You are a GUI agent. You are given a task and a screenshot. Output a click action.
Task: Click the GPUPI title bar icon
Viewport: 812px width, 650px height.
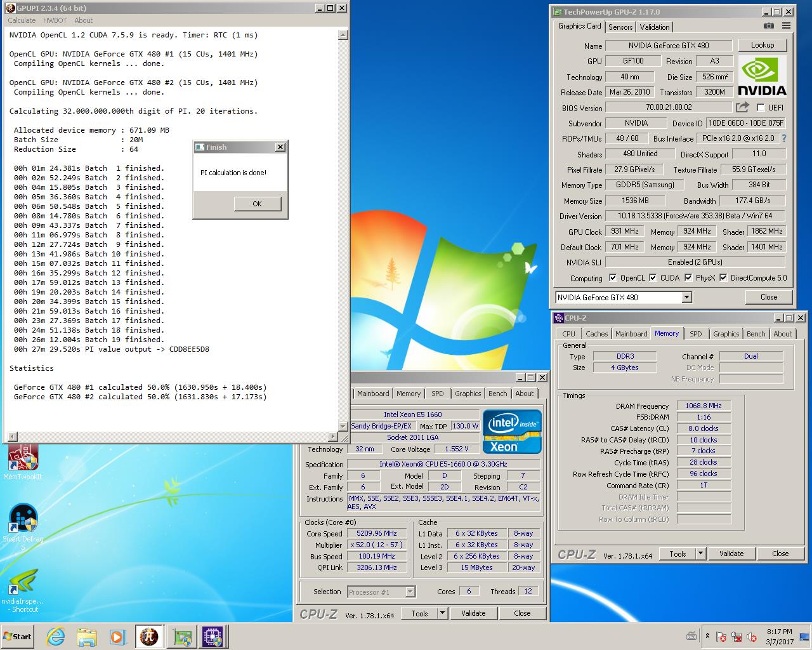[x=10, y=8]
